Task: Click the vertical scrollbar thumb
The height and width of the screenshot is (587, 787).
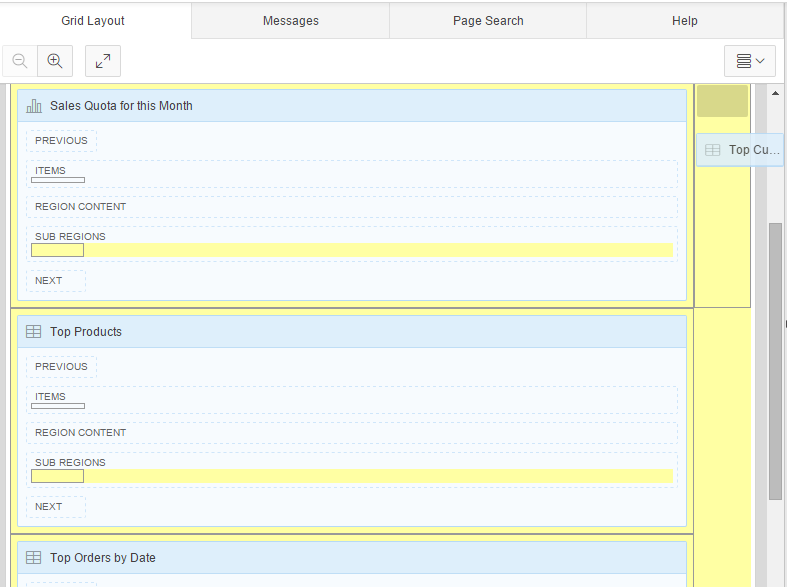Action: tap(775, 360)
